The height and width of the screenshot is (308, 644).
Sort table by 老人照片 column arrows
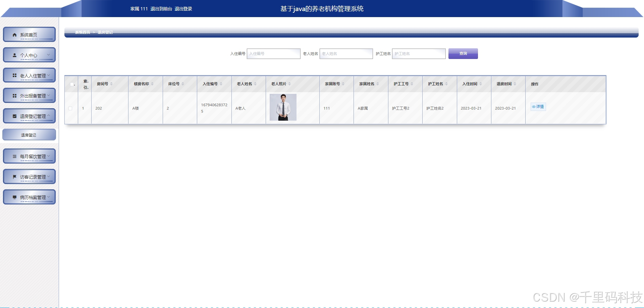(289, 84)
